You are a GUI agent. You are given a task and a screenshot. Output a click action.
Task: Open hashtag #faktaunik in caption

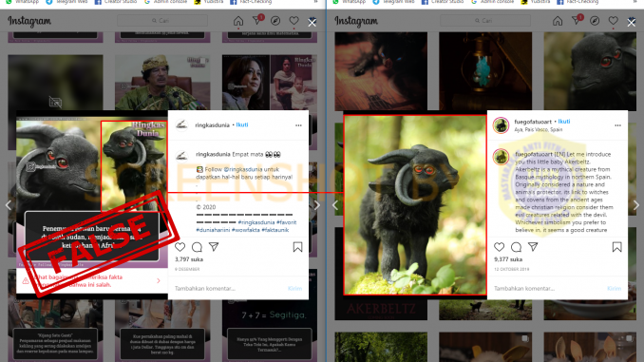point(275,230)
